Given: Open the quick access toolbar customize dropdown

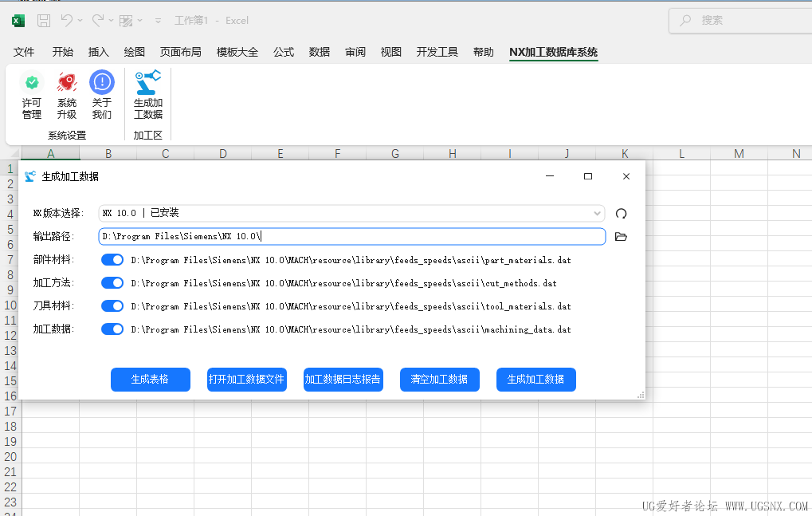Looking at the screenshot, I should pos(156,20).
